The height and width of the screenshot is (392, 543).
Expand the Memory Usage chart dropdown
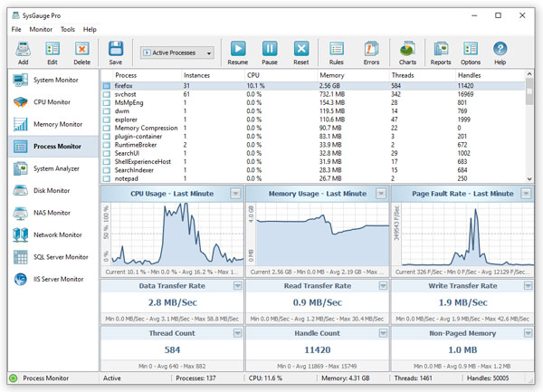[x=381, y=193]
